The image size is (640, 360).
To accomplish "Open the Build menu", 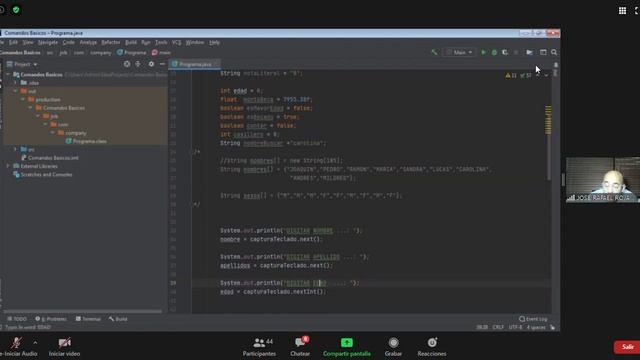I will [131, 42].
